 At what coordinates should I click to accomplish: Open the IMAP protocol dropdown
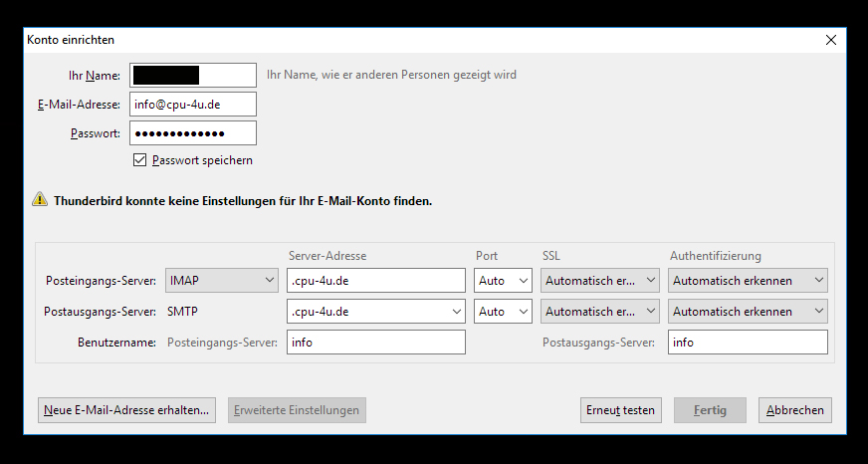coord(222,281)
